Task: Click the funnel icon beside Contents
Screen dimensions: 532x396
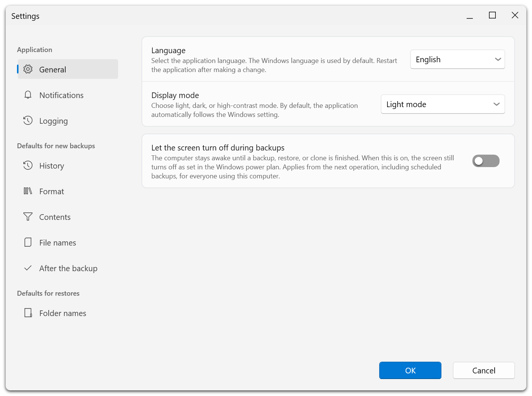Action: point(28,216)
